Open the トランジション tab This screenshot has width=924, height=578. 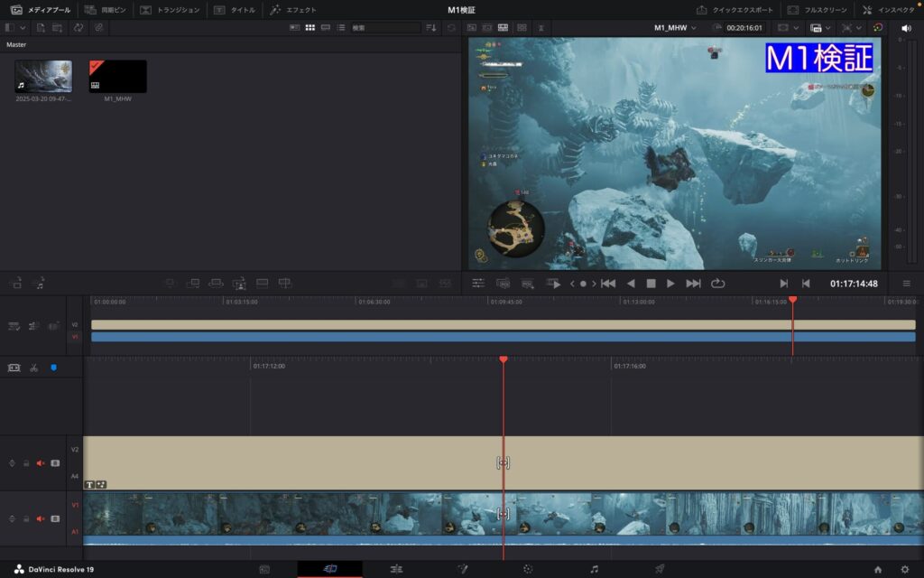170,10
